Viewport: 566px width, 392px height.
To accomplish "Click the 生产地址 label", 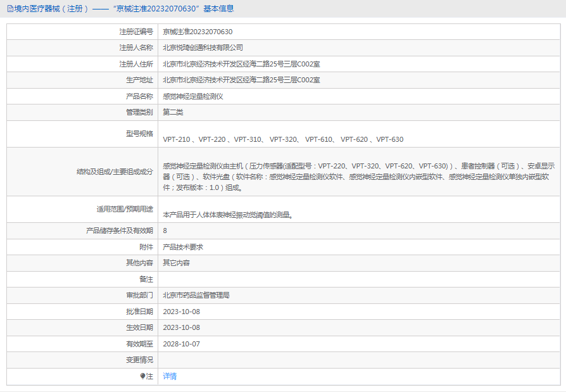I will [x=139, y=80].
